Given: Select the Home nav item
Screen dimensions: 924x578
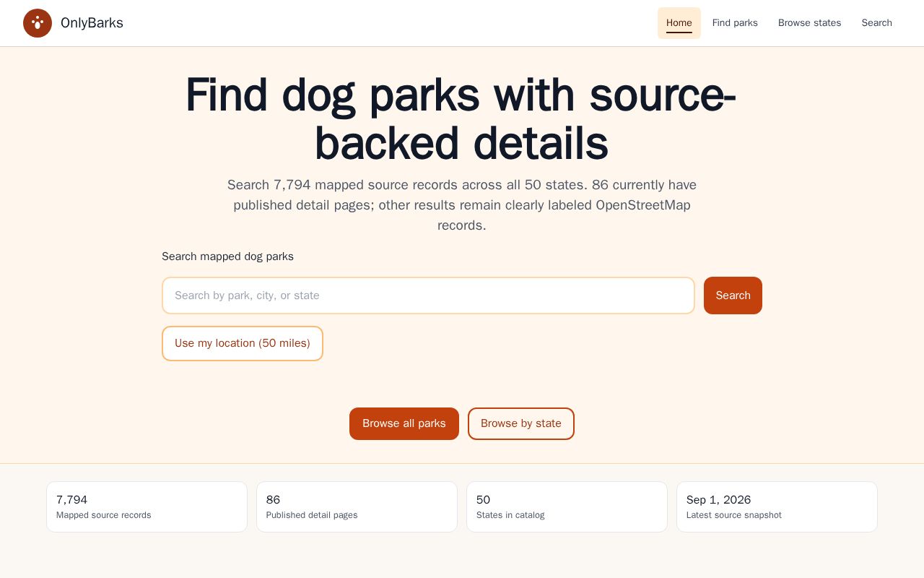Looking at the screenshot, I should [x=679, y=23].
